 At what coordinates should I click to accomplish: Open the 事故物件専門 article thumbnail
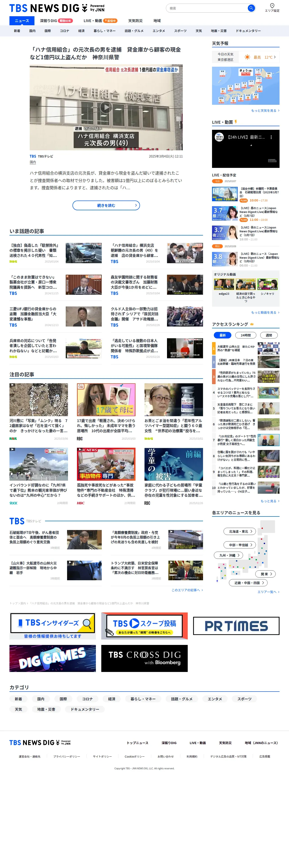point(106,464)
